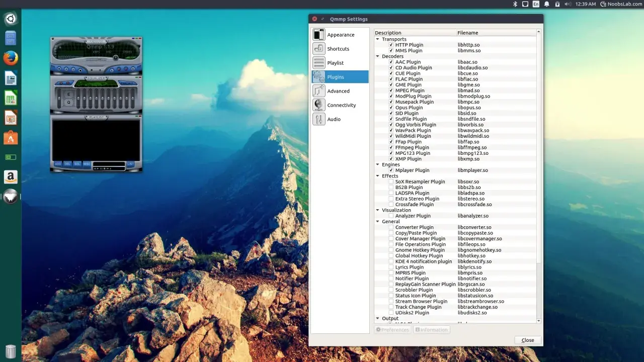Focus Qmmp from its dock icon
Screen dimensions: 644x362
(x=11, y=197)
